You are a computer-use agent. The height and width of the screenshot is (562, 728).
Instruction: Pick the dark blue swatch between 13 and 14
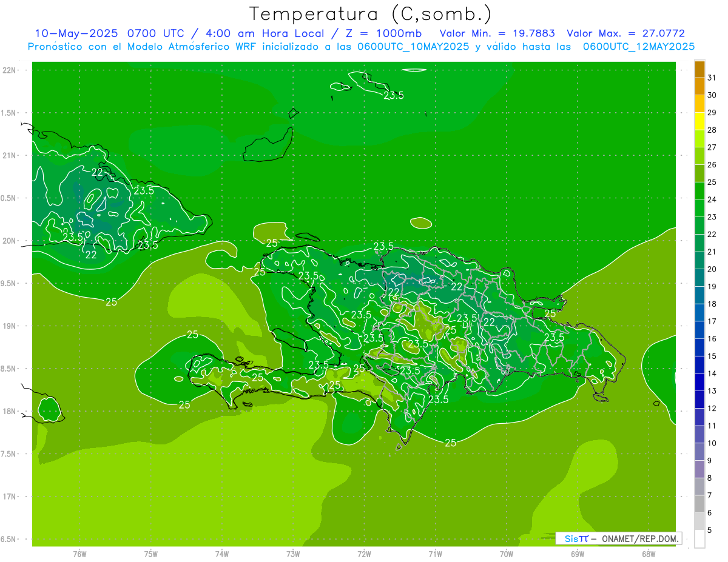699,383
